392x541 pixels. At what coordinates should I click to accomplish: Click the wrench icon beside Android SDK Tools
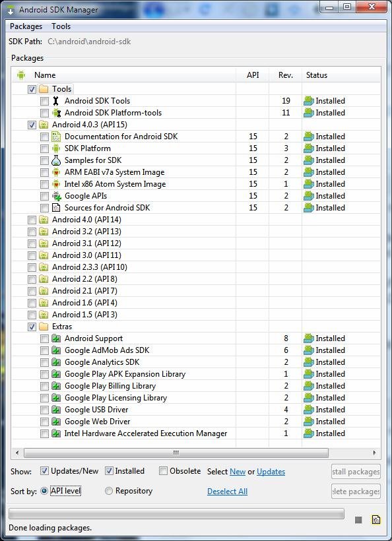pos(56,101)
